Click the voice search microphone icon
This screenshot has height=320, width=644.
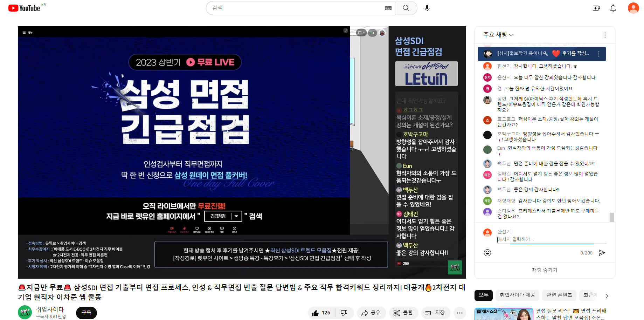tap(427, 8)
